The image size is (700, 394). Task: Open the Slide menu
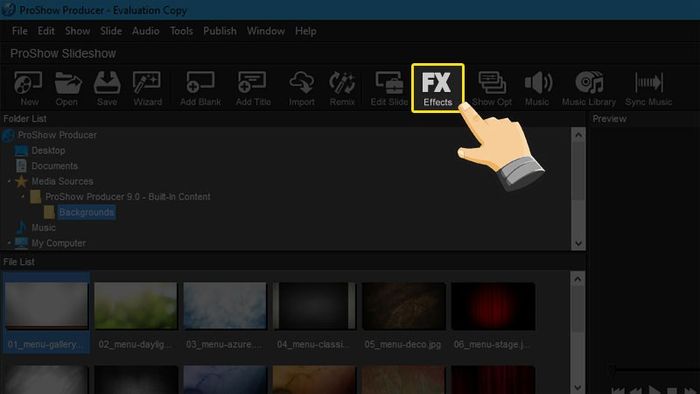[111, 31]
